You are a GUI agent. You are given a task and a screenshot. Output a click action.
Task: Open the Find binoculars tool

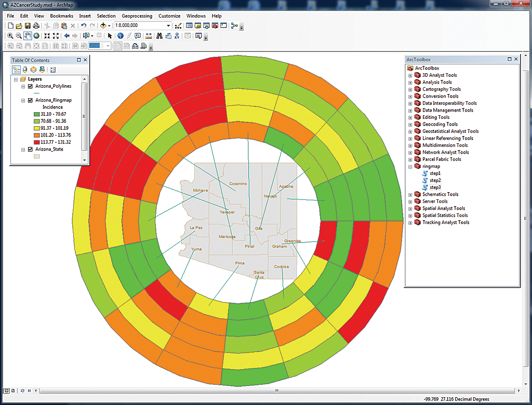(x=159, y=36)
